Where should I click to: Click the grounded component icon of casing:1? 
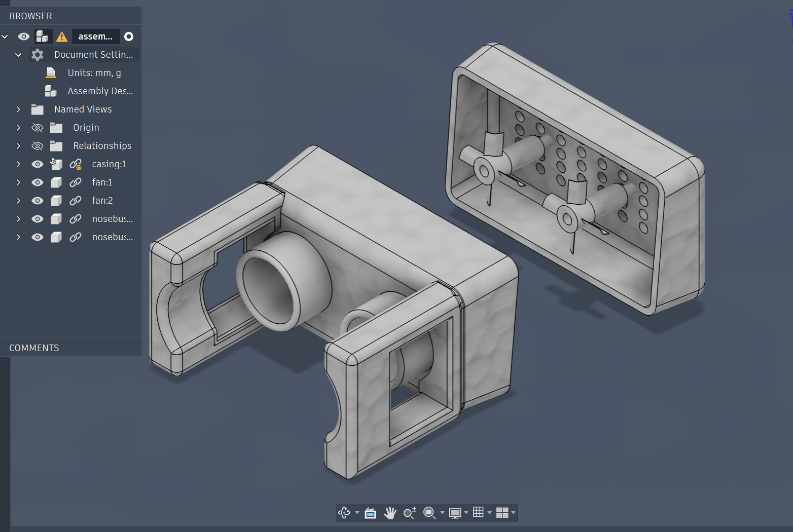56,164
